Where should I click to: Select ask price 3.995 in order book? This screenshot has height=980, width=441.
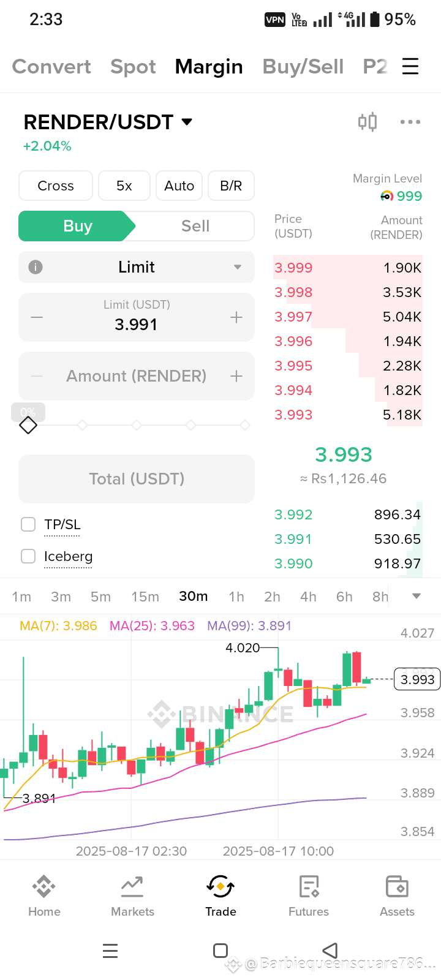[x=293, y=366]
